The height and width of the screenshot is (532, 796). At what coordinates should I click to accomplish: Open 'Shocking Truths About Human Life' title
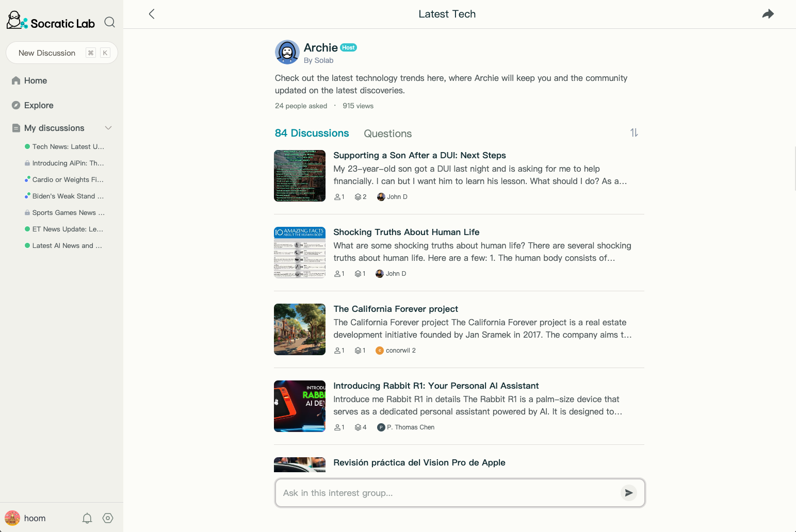(x=407, y=232)
